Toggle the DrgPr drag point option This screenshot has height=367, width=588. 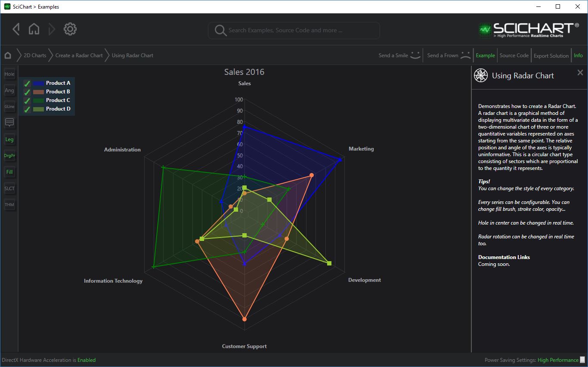coord(9,155)
